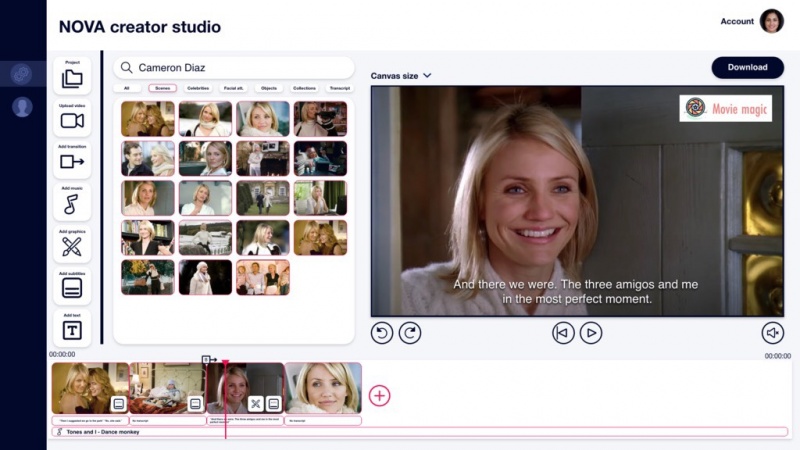Click the NOVA creator studio title

coord(140,27)
